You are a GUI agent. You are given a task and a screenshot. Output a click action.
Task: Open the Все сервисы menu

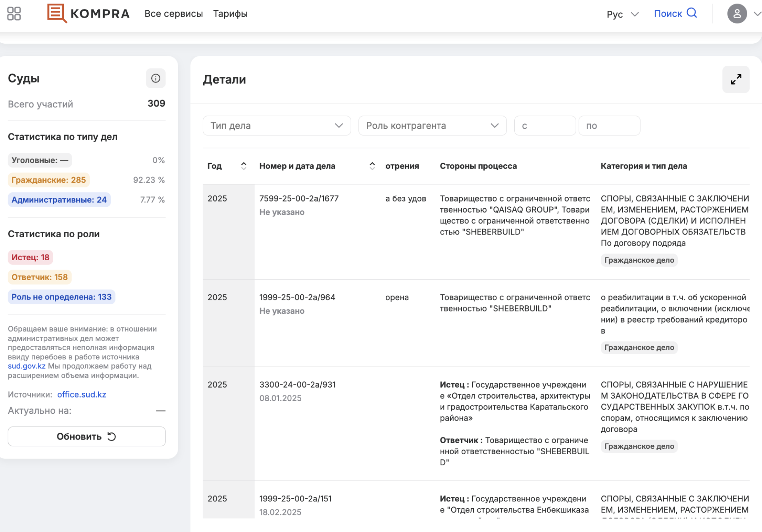tap(174, 13)
